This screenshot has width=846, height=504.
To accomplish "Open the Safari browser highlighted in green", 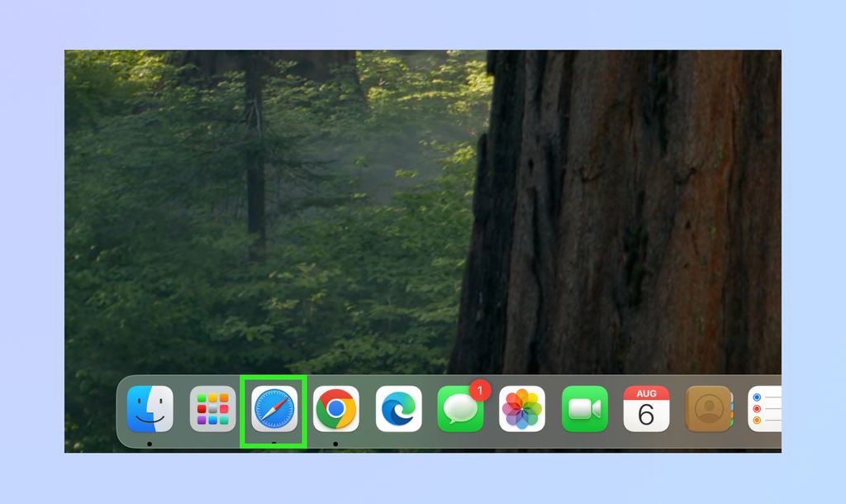I will point(273,407).
